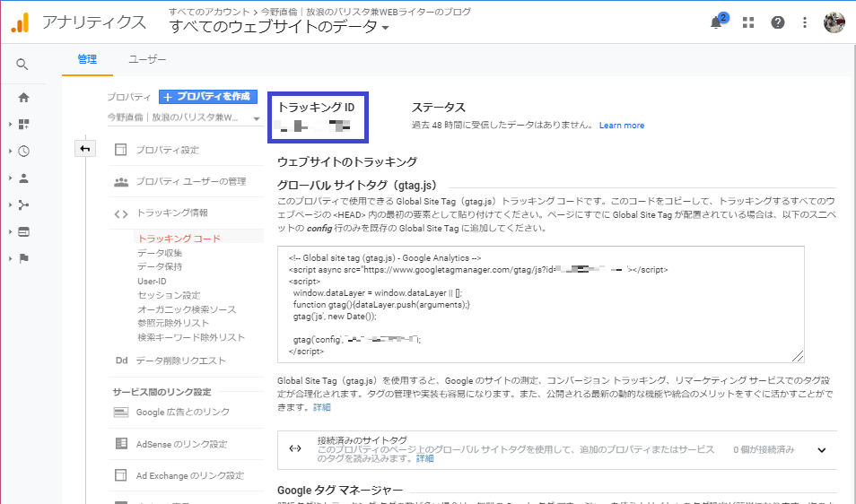
Task: Open the notifications bell
Action: click(716, 22)
